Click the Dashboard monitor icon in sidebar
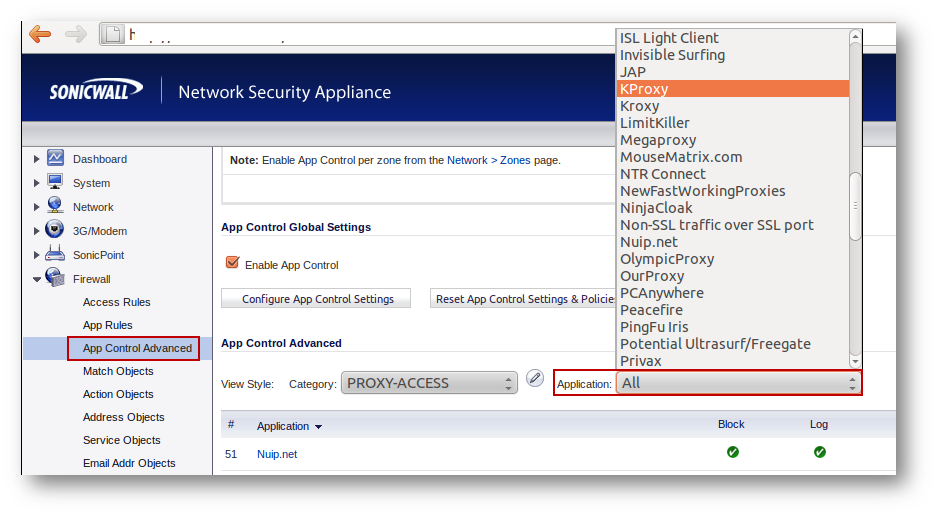 pyautogui.click(x=55, y=158)
